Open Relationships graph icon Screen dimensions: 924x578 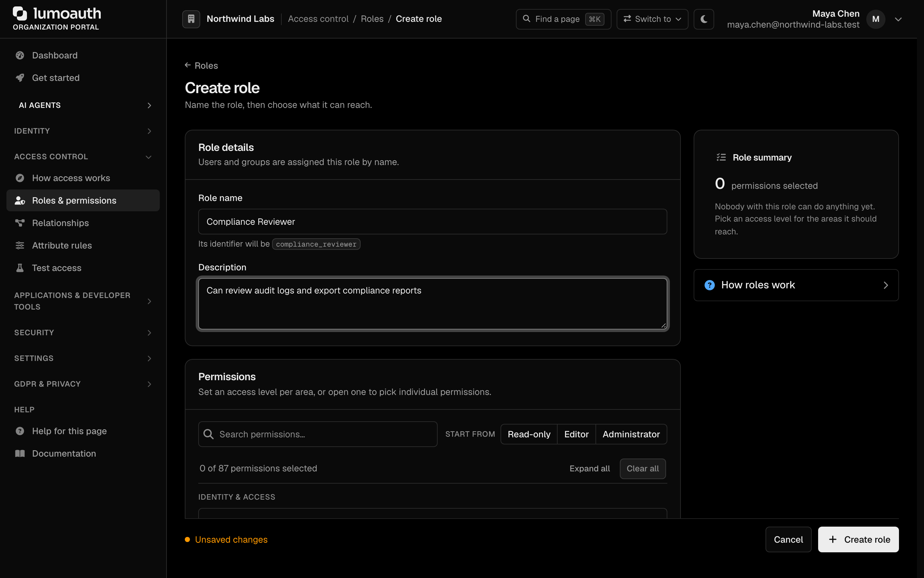click(20, 223)
